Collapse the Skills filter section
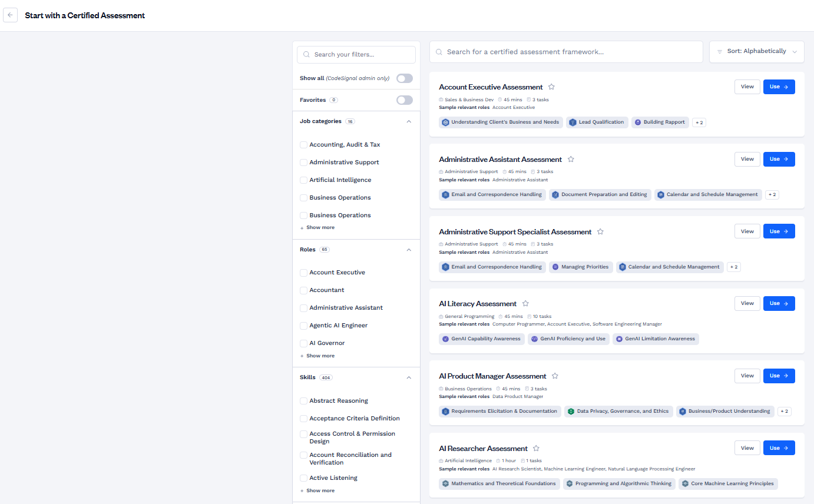This screenshot has height=504, width=814. 409,377
